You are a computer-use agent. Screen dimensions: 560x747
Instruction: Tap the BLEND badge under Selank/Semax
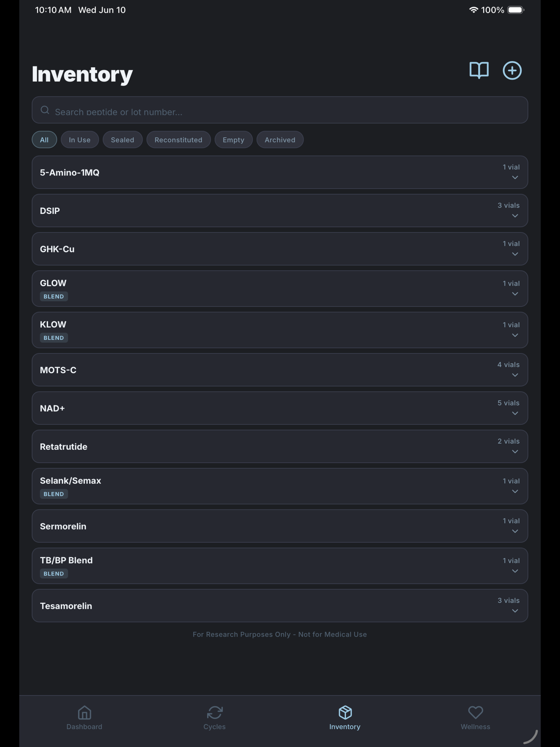54,494
